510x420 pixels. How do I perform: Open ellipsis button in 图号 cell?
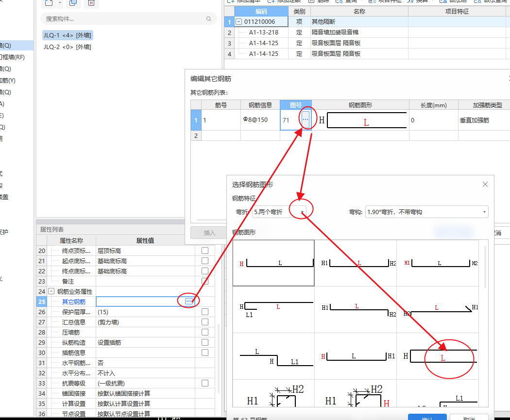coord(306,119)
